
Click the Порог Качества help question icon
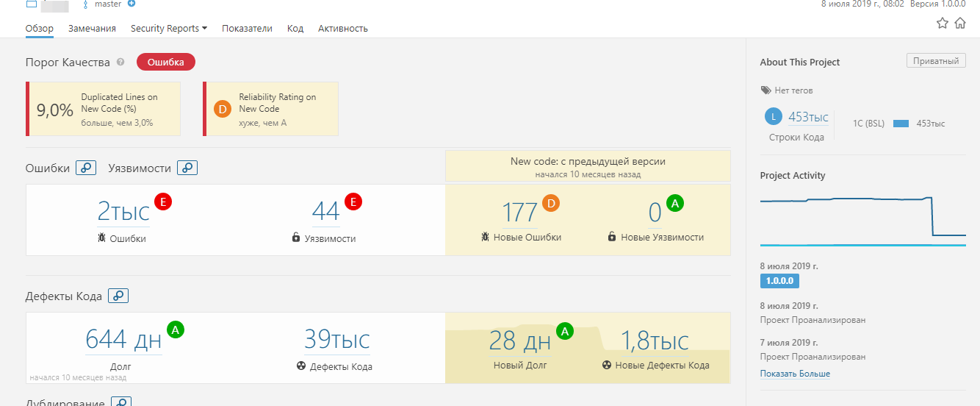point(120,63)
